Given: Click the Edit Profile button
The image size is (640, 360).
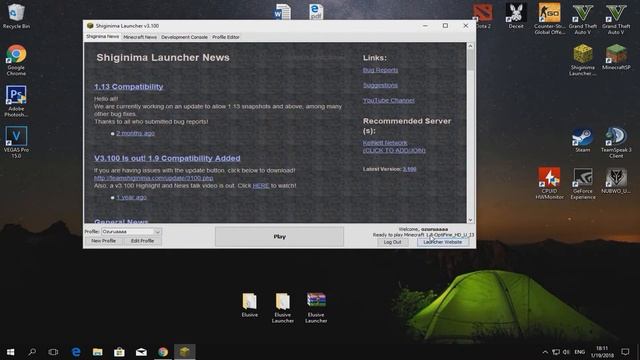Looking at the screenshot, I should click(x=142, y=241).
